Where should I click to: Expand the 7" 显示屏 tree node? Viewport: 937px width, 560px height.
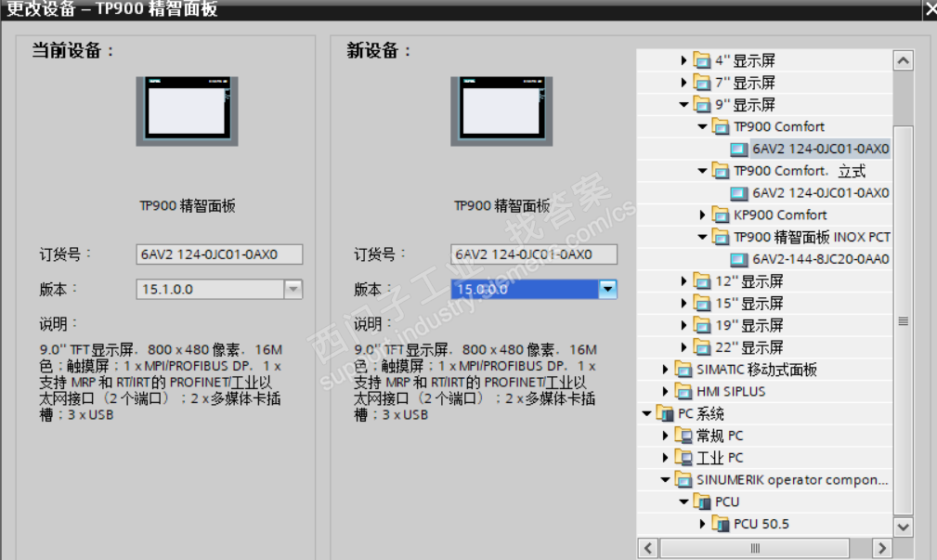point(683,83)
